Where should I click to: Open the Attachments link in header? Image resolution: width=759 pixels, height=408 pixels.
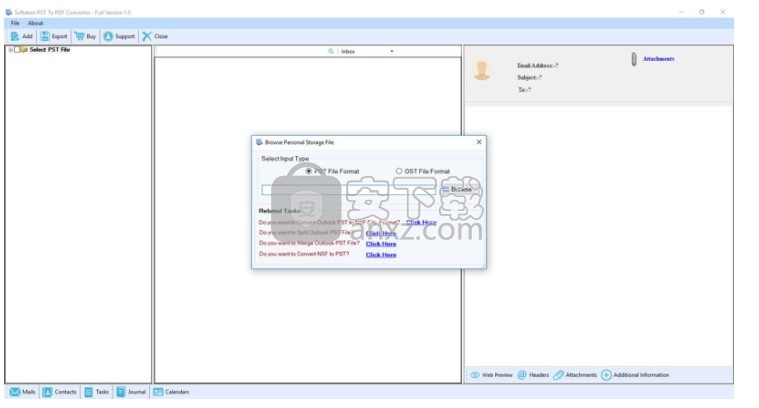[x=658, y=59]
